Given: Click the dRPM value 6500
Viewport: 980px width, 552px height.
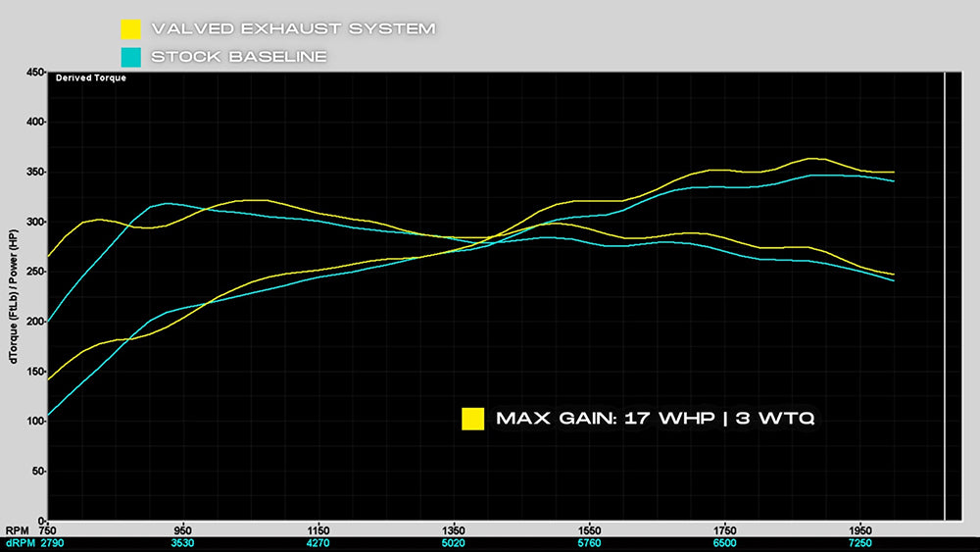Looking at the screenshot, I should click(x=724, y=543).
